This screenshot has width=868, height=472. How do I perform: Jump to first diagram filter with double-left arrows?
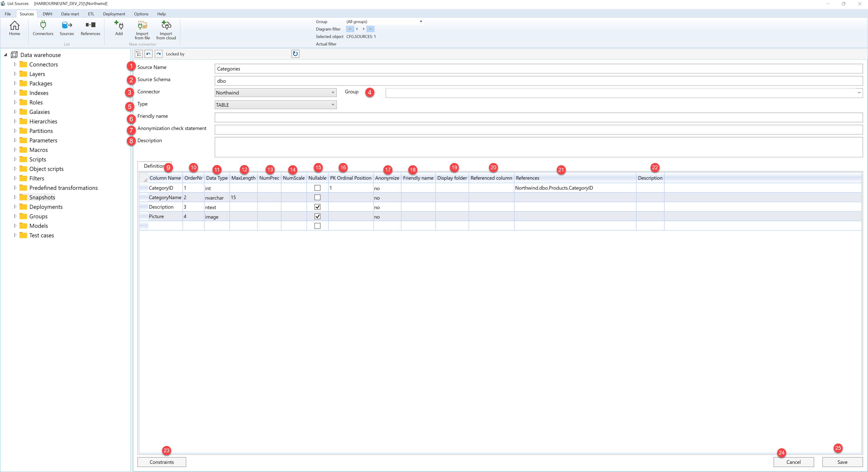(x=350, y=29)
